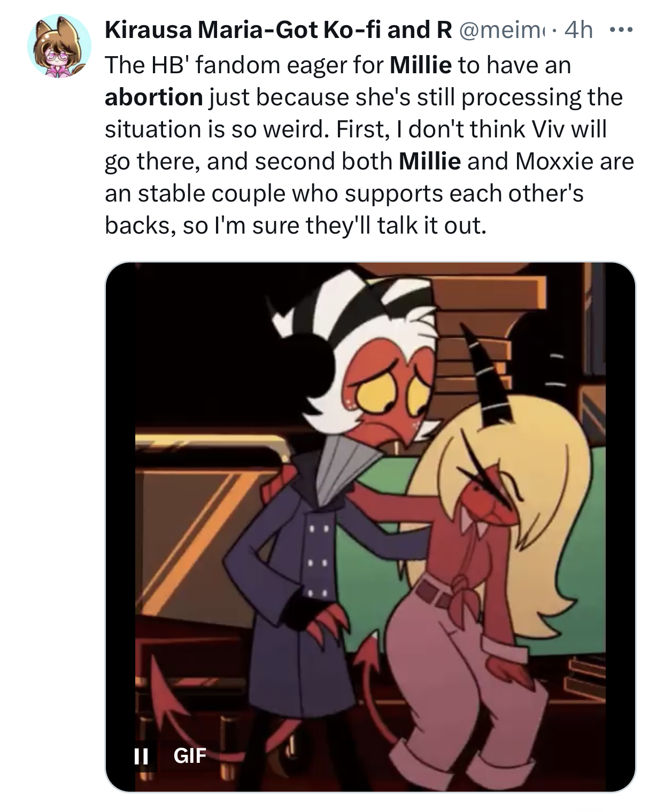Click bolded "Millie" after "eager for"

point(421,65)
